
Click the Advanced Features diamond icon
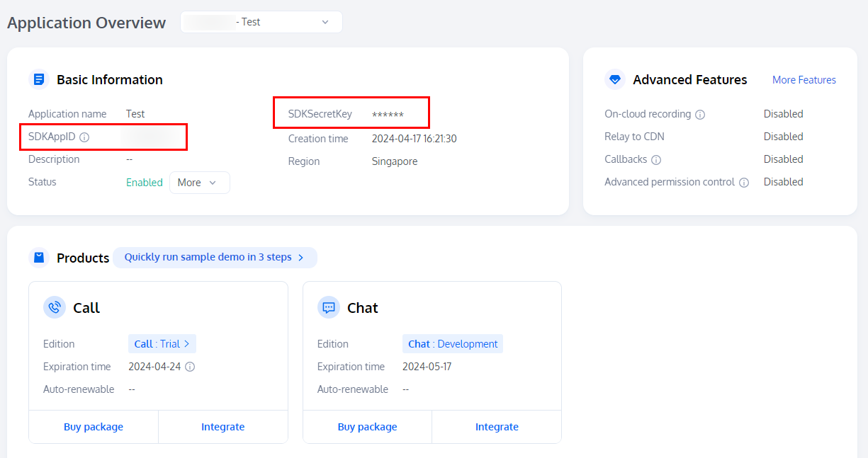(x=614, y=79)
